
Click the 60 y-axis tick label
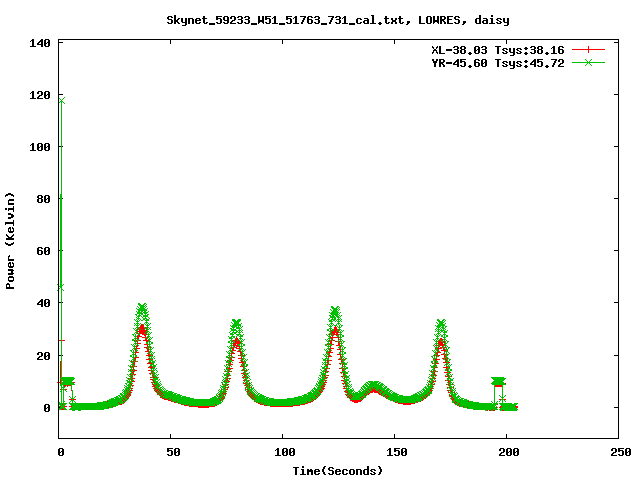[x=44, y=251]
